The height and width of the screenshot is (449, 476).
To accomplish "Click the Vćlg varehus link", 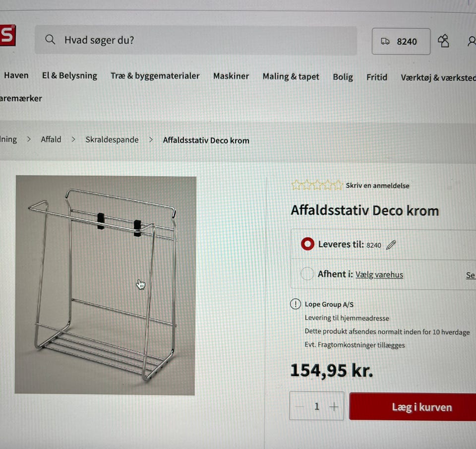I will tap(379, 275).
